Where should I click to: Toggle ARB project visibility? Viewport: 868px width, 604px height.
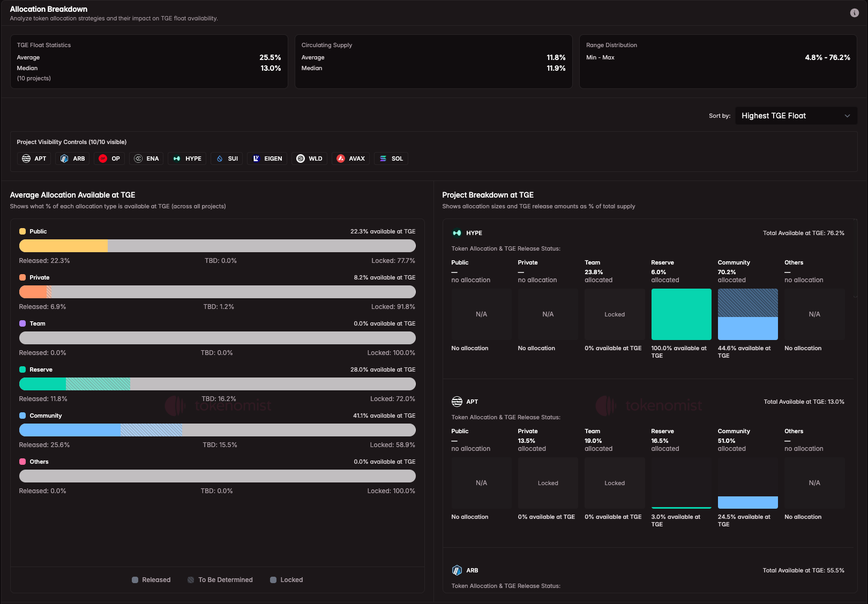click(72, 158)
